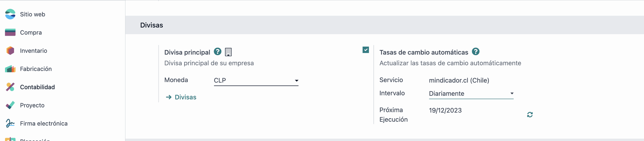644x141 pixels.
Task: Select the Inventario cube icon
Action: click(x=10, y=51)
